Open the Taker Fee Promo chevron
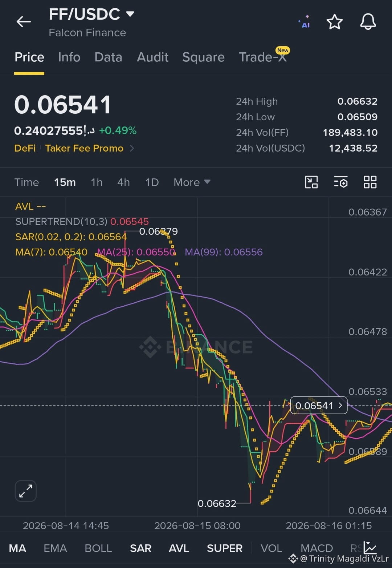Viewport: 392px width, 568px height. click(132, 148)
